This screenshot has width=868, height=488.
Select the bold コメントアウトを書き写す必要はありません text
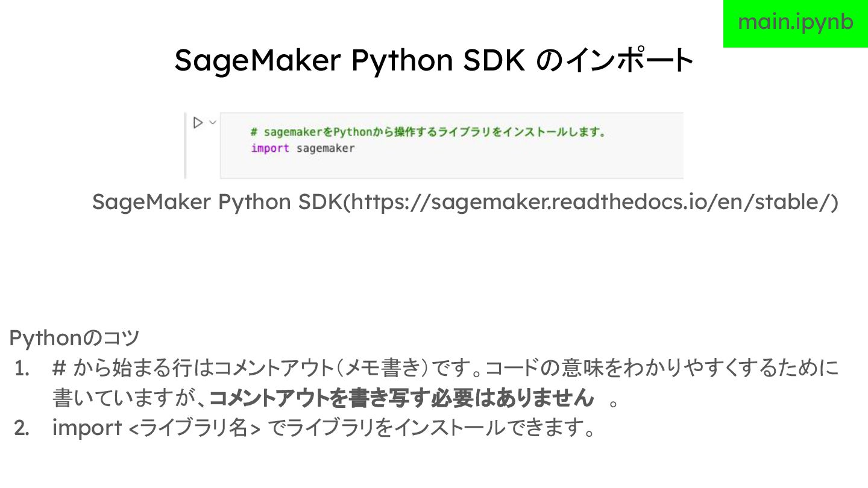401,398
